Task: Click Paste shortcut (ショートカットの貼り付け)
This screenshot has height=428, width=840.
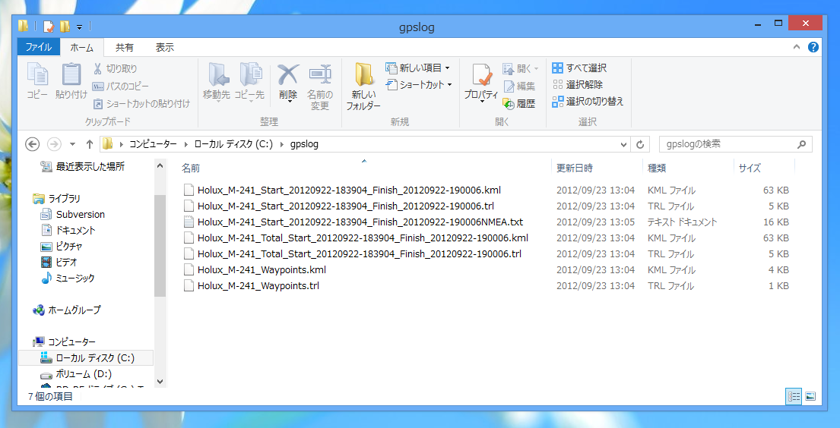Action: click(141, 103)
